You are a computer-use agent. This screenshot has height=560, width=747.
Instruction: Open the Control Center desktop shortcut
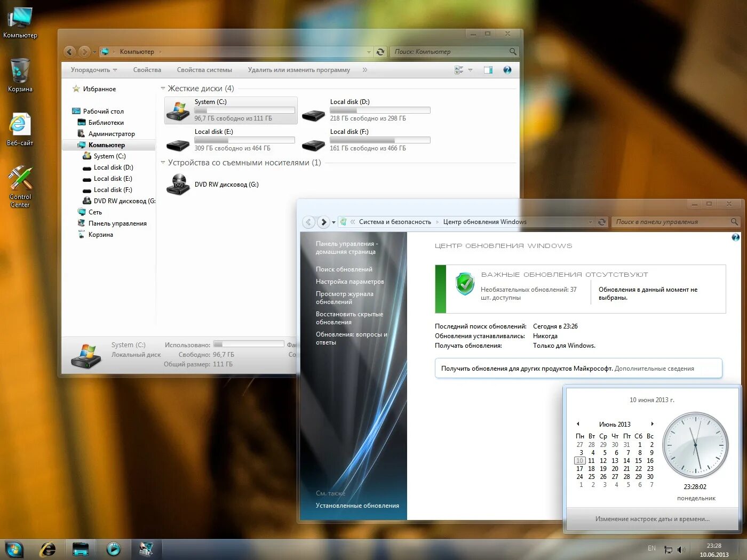point(20,187)
